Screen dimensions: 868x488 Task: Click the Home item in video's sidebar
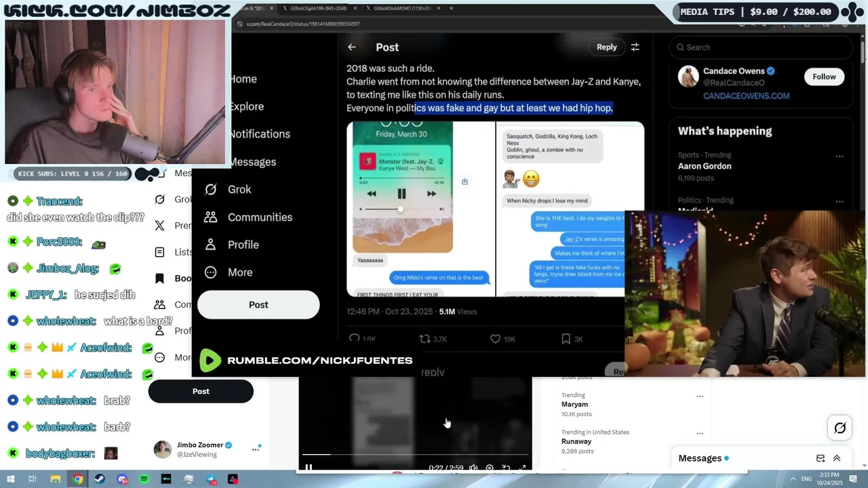[243, 79]
